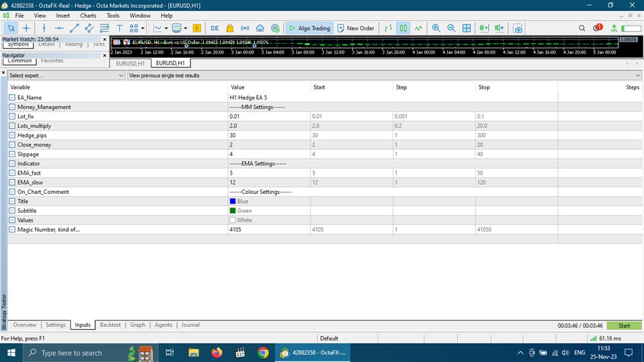Toggle the Lots_multiply checkbox
The height and width of the screenshot is (362, 644).
[x=12, y=126]
